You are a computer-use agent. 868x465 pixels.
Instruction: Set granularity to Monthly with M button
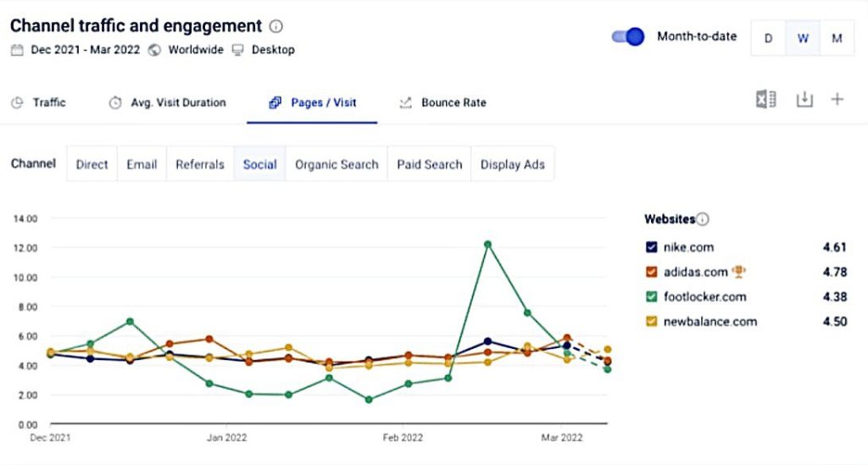tap(836, 38)
